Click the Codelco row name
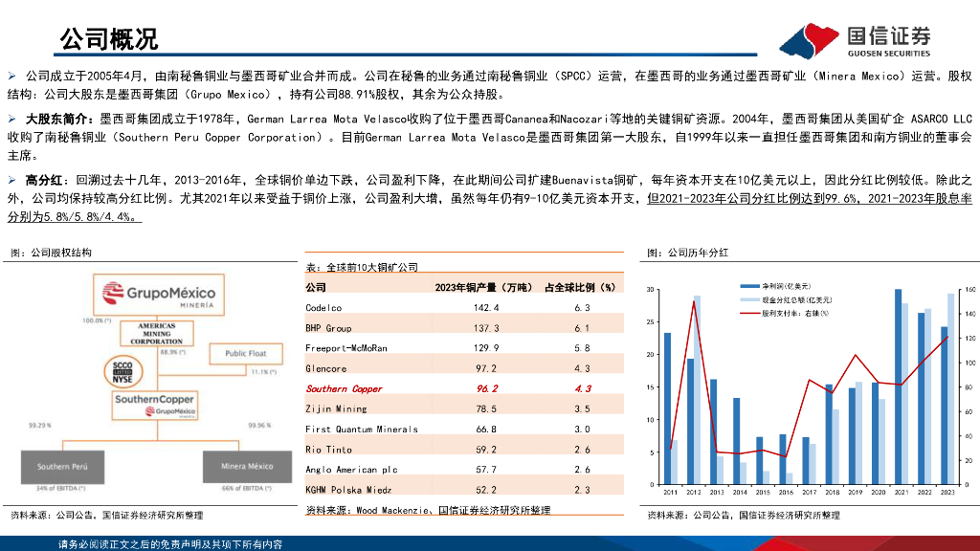This screenshot has height=551, width=980. coord(323,307)
